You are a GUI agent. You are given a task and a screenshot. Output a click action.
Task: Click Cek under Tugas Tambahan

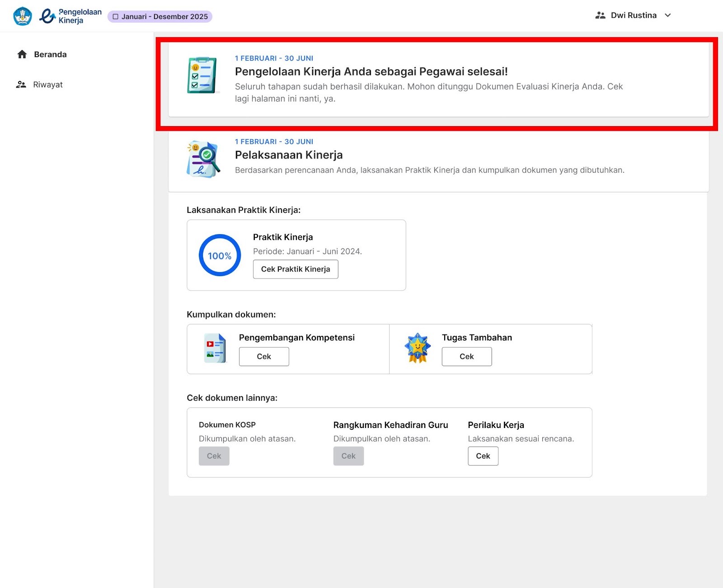pyautogui.click(x=466, y=357)
